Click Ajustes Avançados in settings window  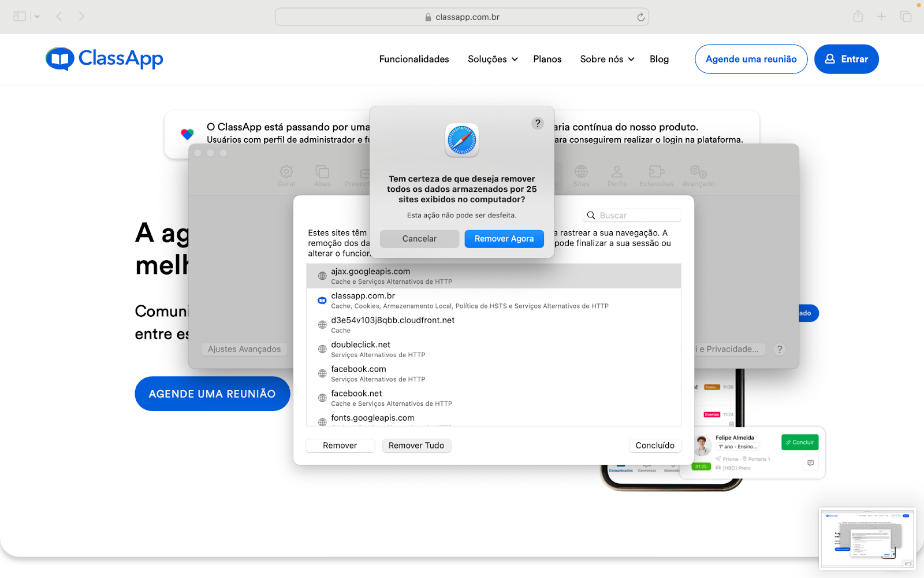(244, 349)
